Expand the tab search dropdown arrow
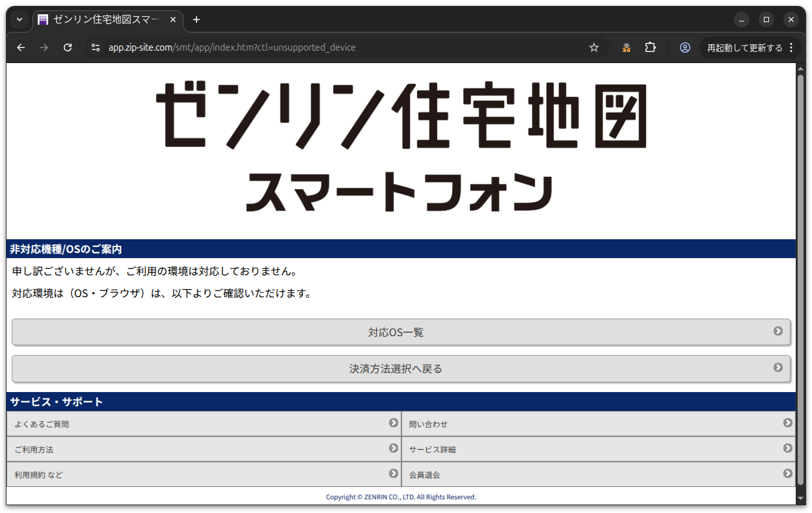 pyautogui.click(x=19, y=20)
